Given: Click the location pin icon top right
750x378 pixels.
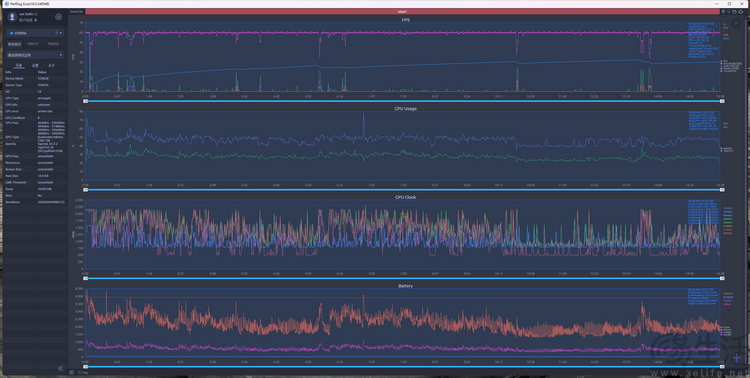Looking at the screenshot, I should click(723, 11).
